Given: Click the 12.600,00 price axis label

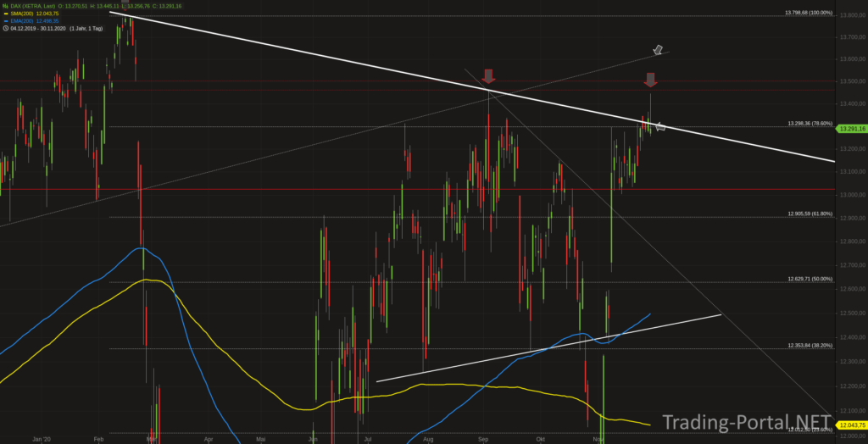Looking at the screenshot, I should pyautogui.click(x=853, y=290).
